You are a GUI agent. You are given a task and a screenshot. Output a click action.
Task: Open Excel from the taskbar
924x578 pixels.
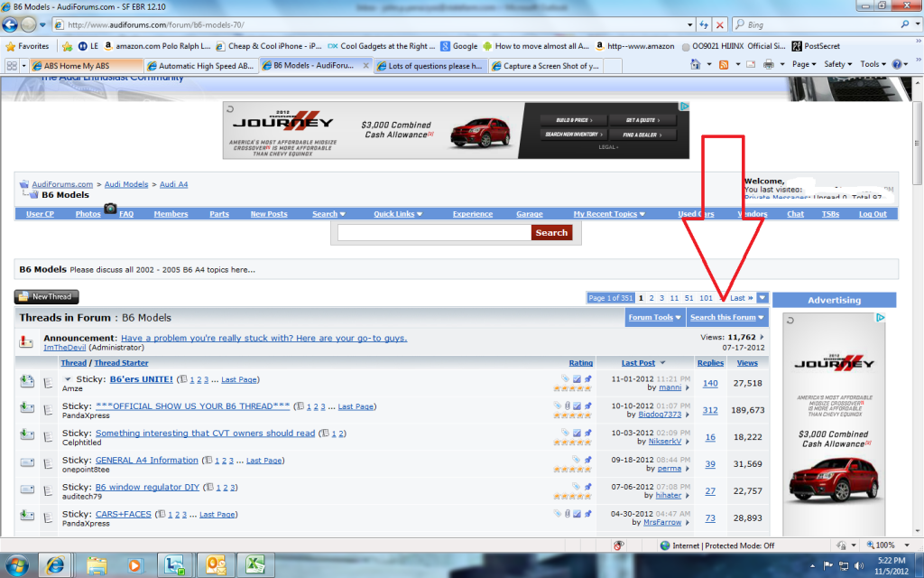[254, 565]
